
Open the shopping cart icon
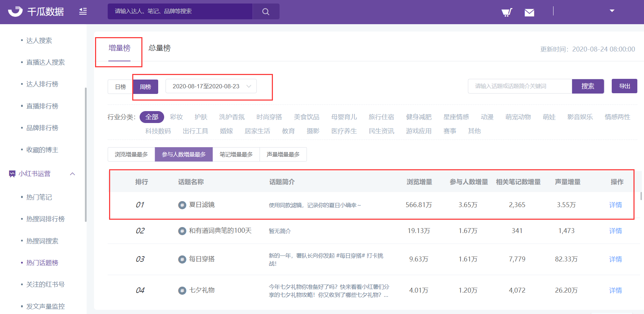pyautogui.click(x=507, y=13)
